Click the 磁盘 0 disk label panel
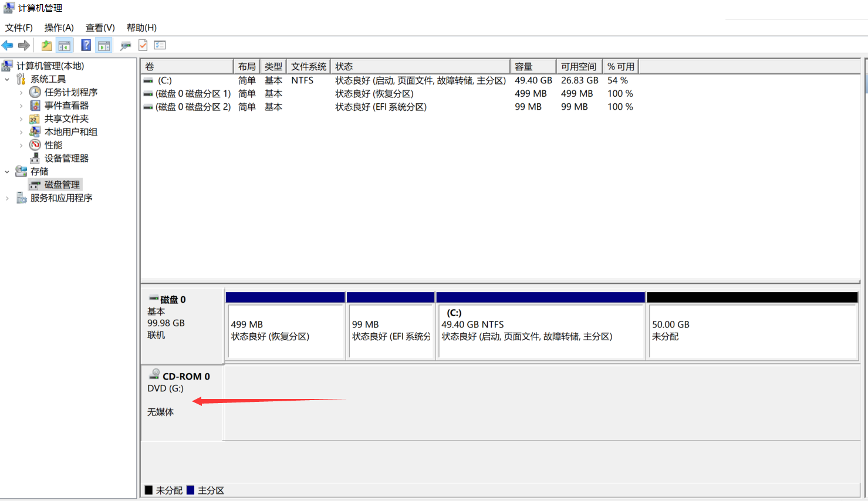 point(183,326)
